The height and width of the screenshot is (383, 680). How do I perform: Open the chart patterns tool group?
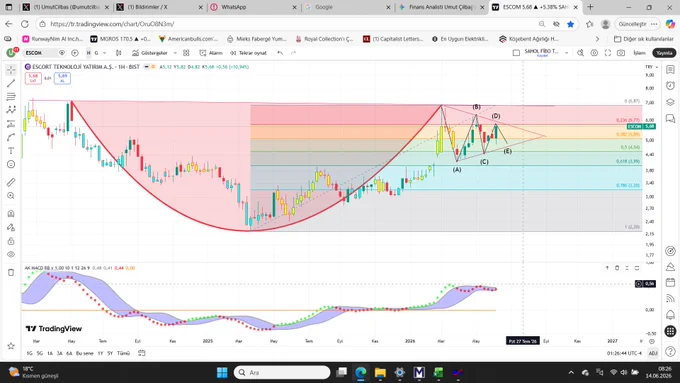[11, 110]
